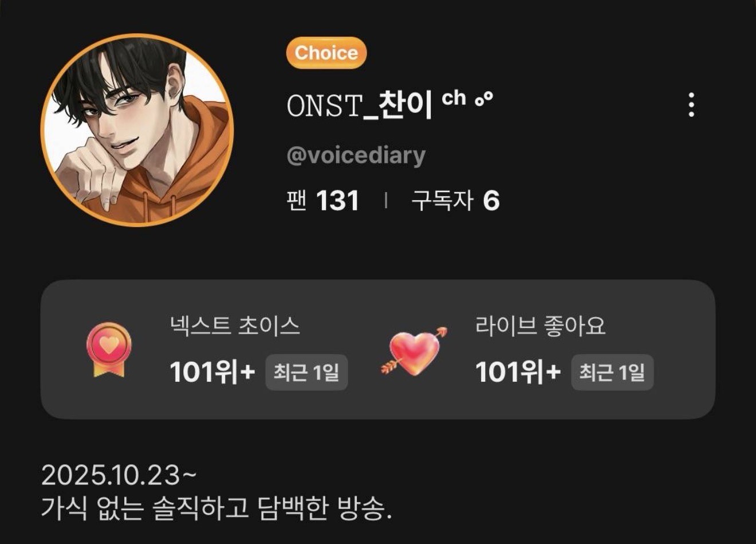This screenshot has width=756, height=544.
Task: Open the 구독자 6 subscriber list
Action: pyautogui.click(x=455, y=201)
